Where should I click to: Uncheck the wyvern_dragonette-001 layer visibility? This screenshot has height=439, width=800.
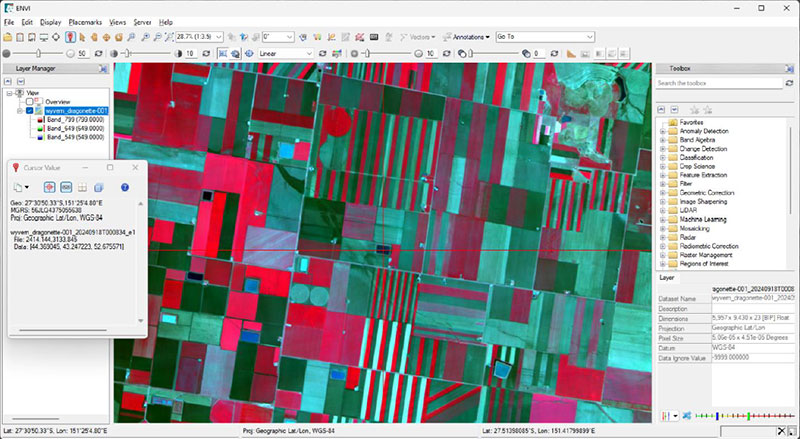tap(30, 111)
